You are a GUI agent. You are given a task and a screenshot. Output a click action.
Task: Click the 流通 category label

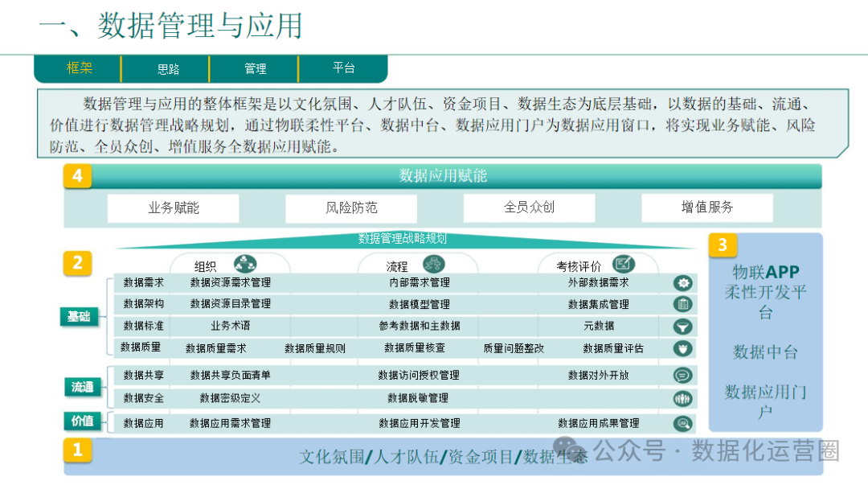pos(82,387)
